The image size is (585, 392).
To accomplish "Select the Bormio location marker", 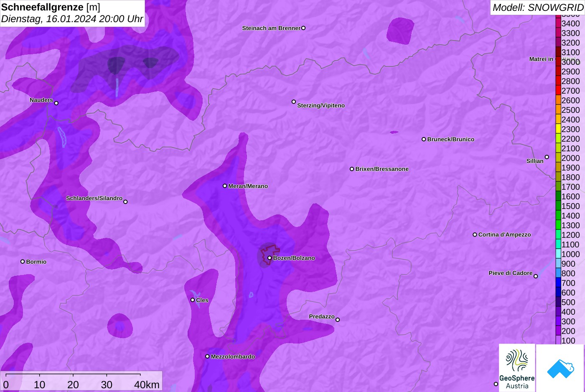I will pos(23,262).
